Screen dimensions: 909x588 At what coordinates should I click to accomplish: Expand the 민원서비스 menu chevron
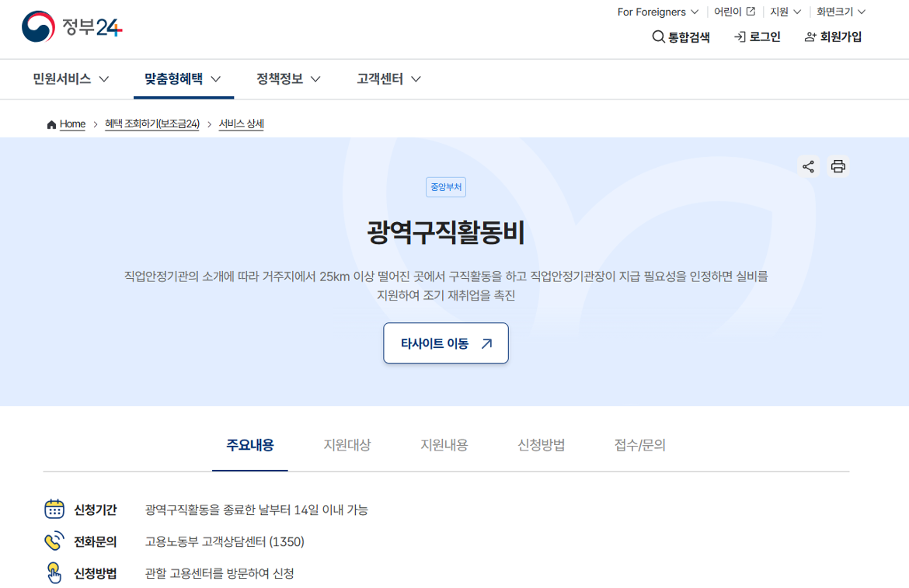tap(107, 78)
